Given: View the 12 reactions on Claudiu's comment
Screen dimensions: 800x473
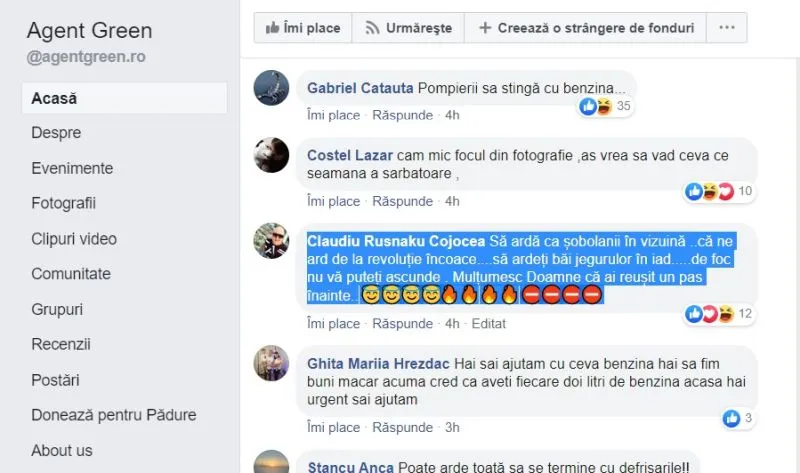Looking at the screenshot, I should coord(719,314).
